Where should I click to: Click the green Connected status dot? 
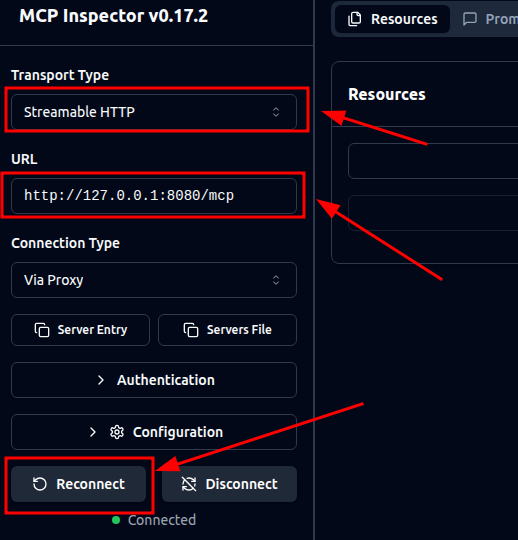[x=116, y=520]
